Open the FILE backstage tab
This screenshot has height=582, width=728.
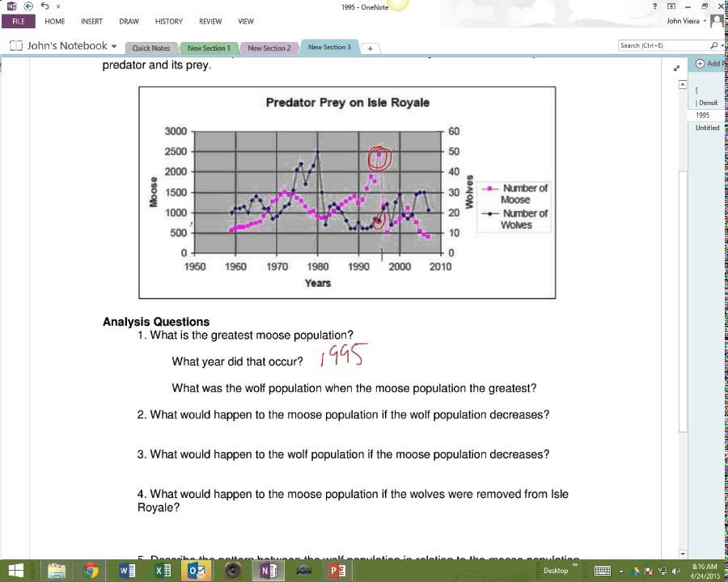tap(19, 21)
